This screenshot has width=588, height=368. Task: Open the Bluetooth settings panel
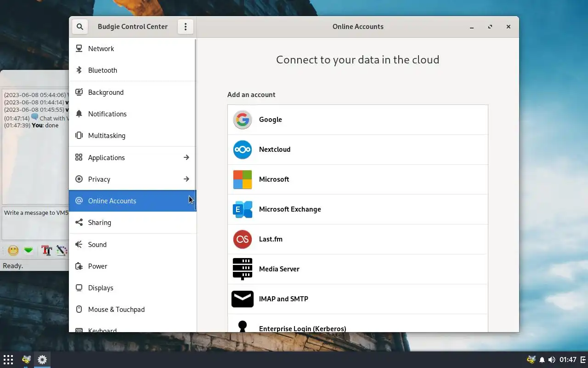132,70
